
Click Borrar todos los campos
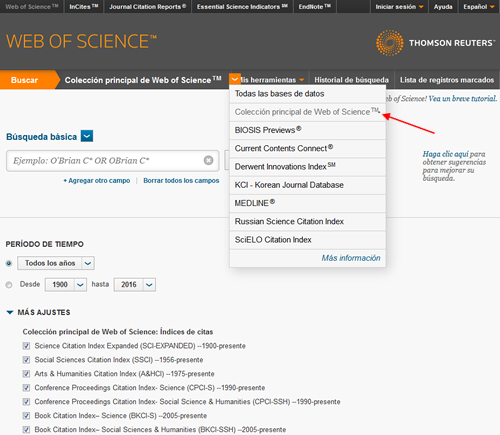click(x=181, y=180)
